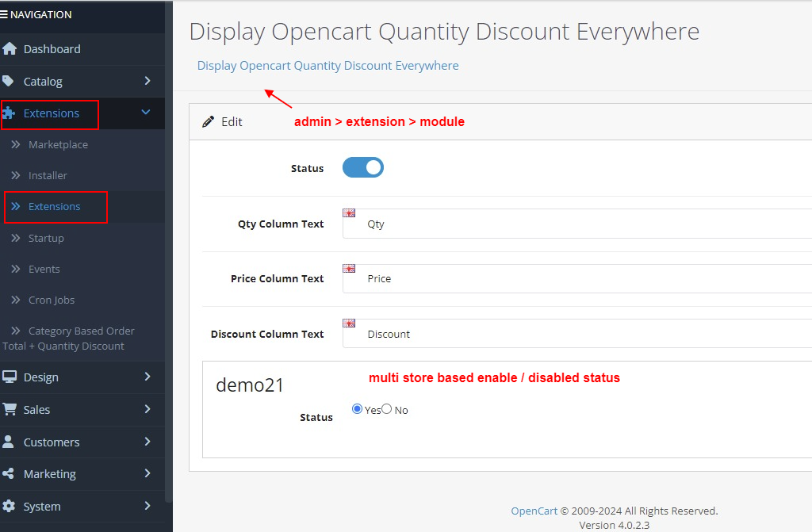Select No for demo21 store status
Image resolution: width=812 pixels, height=532 pixels.
[x=387, y=409]
